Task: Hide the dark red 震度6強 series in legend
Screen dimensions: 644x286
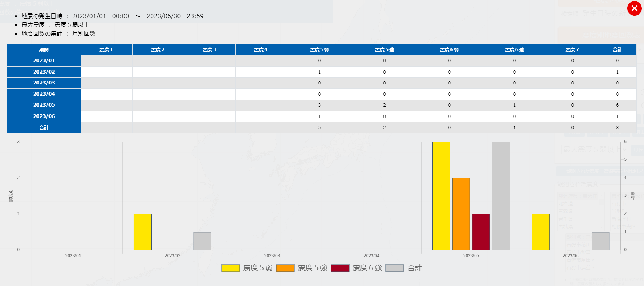Action: coord(340,268)
